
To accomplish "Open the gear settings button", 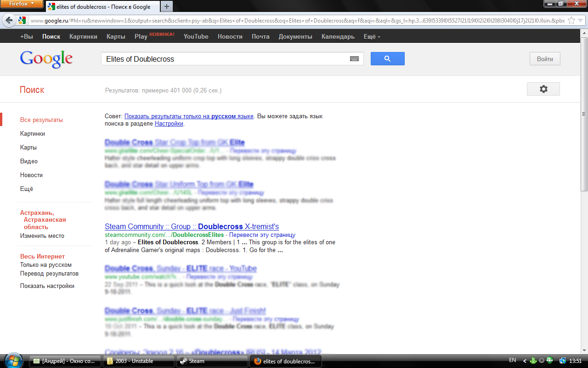I will click(x=543, y=89).
